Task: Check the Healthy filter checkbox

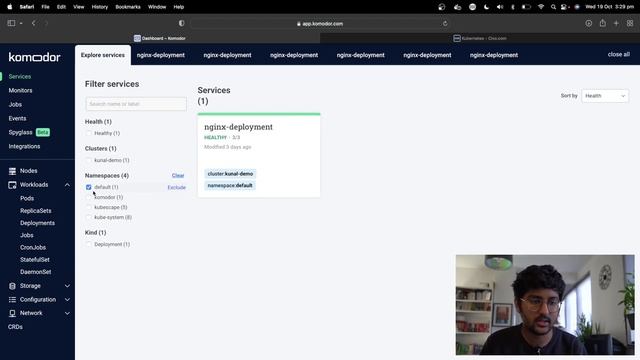Action: point(89,133)
